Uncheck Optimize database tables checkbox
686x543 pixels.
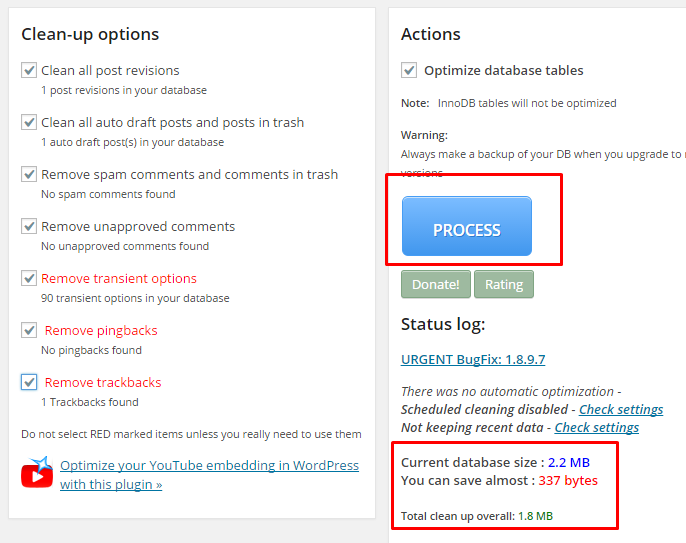coord(409,70)
